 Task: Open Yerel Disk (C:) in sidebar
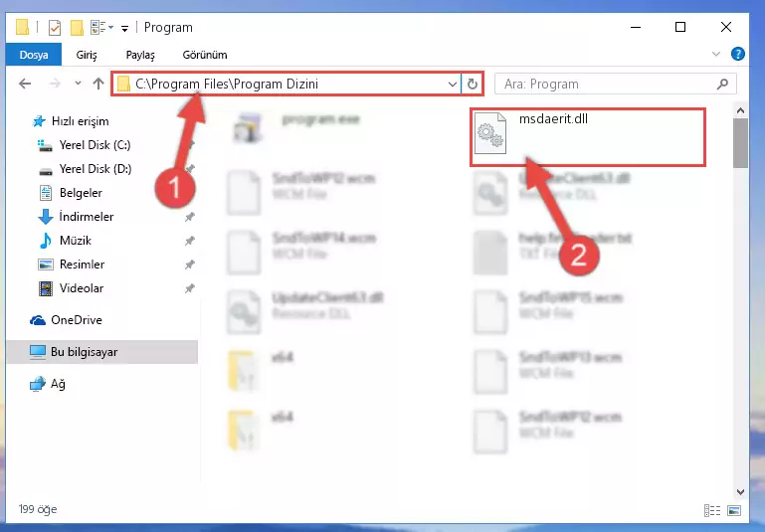click(x=95, y=145)
